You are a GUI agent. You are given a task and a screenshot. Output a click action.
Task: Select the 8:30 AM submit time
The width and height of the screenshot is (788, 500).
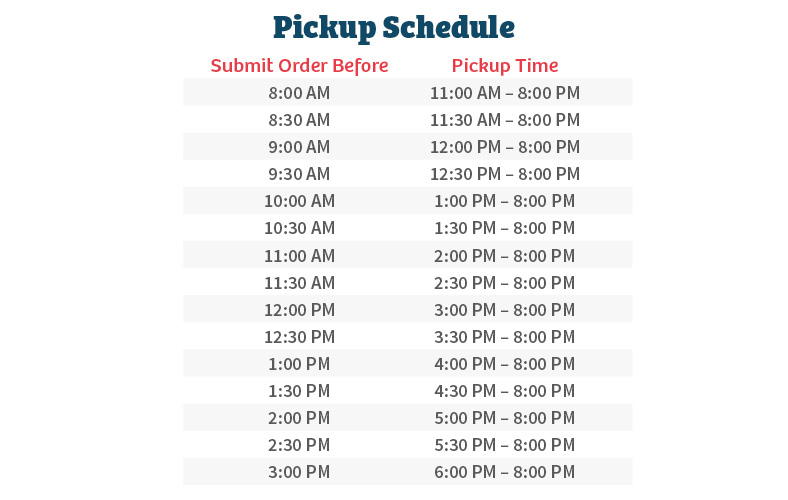(299, 120)
